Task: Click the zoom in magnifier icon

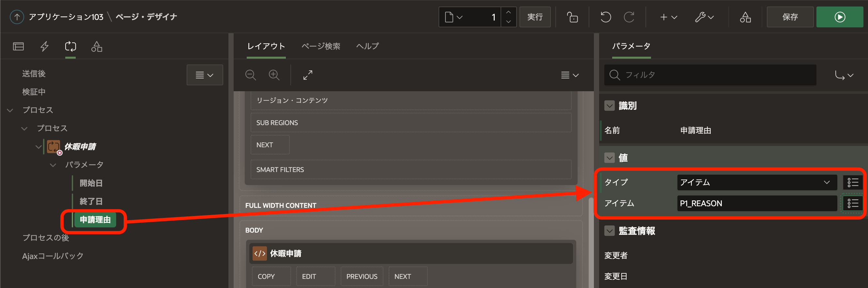Action: coord(274,75)
